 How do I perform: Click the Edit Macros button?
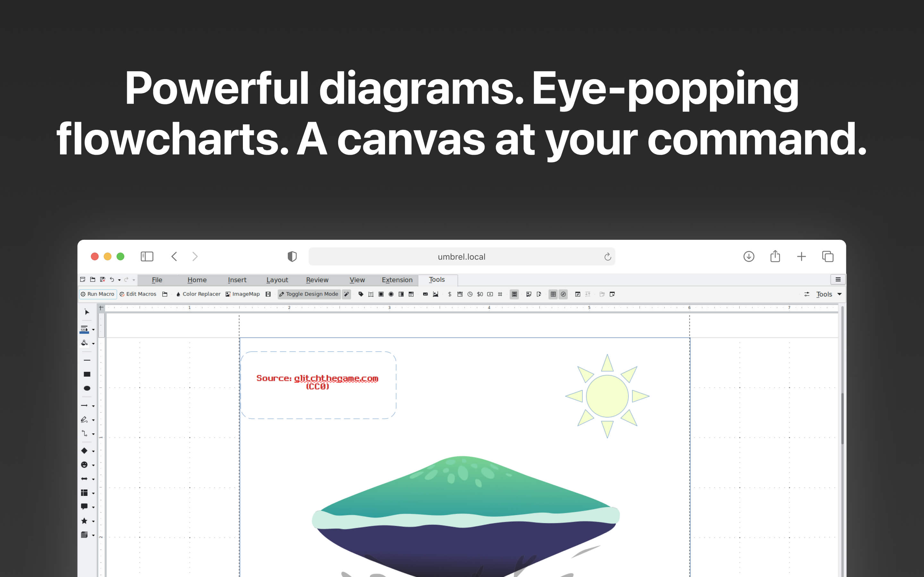(138, 294)
